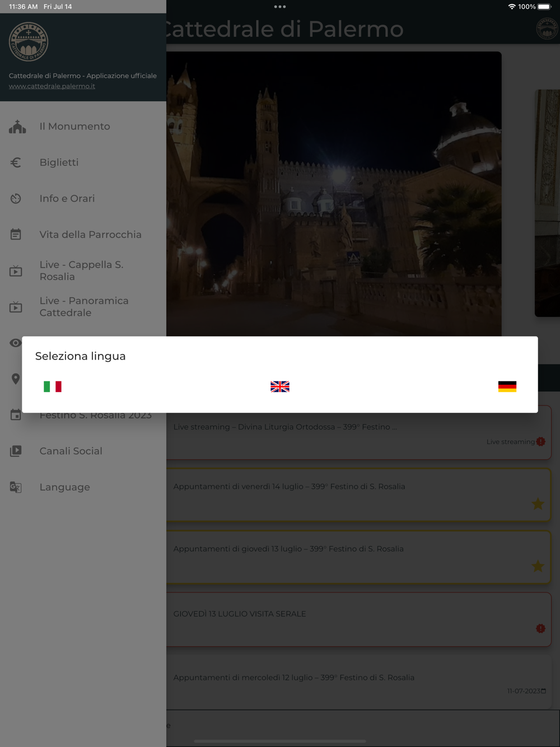Image resolution: width=560 pixels, height=747 pixels.
Task: Click the map pin icon in sidebar
Action: click(16, 379)
